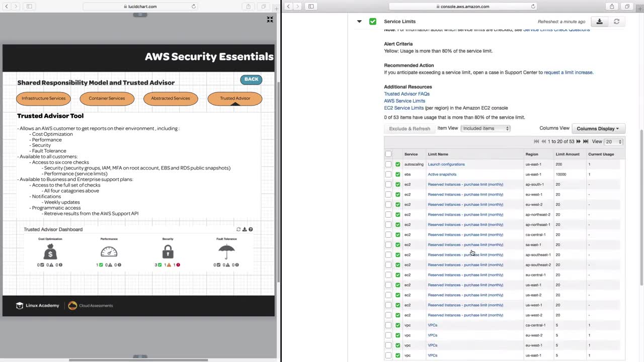Toggle sidebar in AWS console Safari window
This screenshot has width=644, height=362.
pos(311,7)
